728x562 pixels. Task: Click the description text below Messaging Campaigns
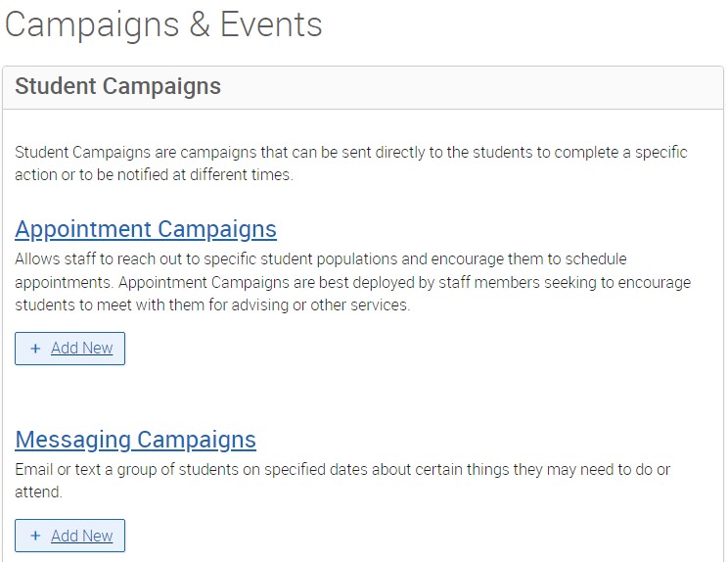coord(342,481)
